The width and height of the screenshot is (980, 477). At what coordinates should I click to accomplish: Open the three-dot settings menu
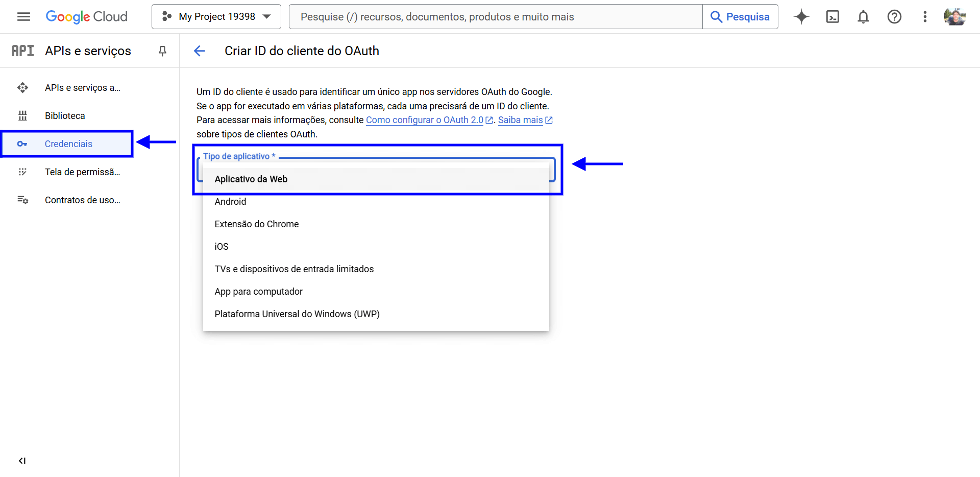click(925, 17)
